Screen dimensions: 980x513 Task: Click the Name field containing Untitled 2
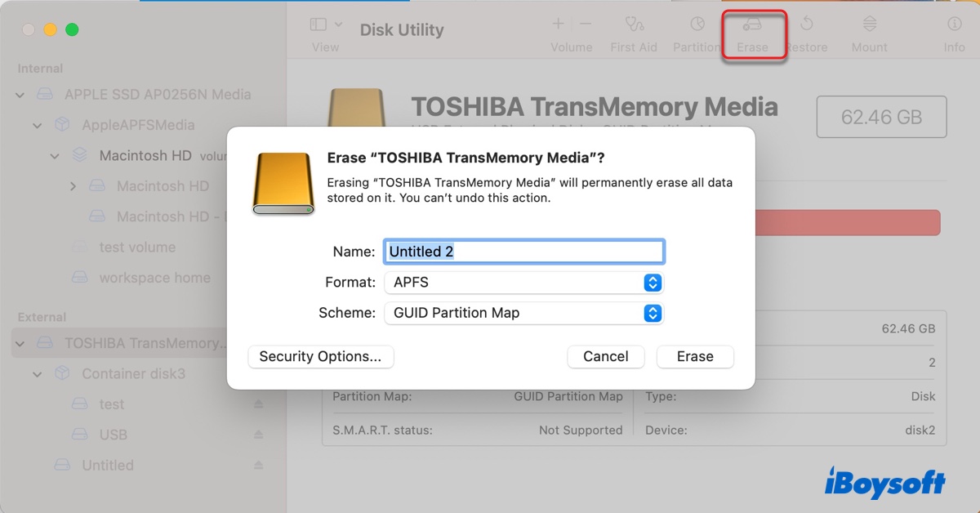(523, 251)
